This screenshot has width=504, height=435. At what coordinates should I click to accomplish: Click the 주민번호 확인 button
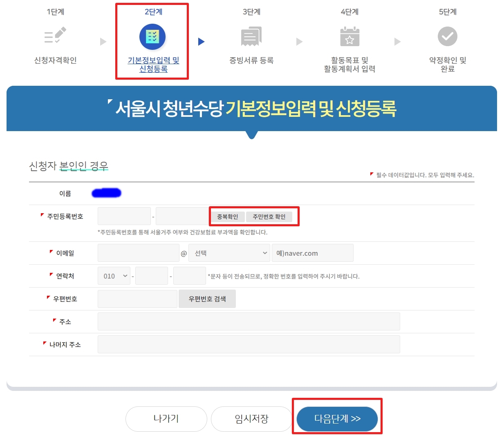pyautogui.click(x=269, y=216)
